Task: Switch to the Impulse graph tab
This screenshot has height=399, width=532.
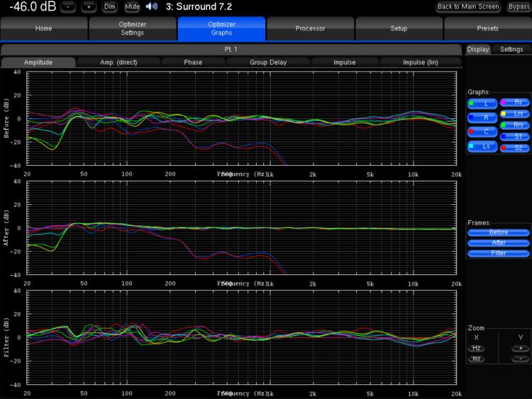Action: (344, 62)
